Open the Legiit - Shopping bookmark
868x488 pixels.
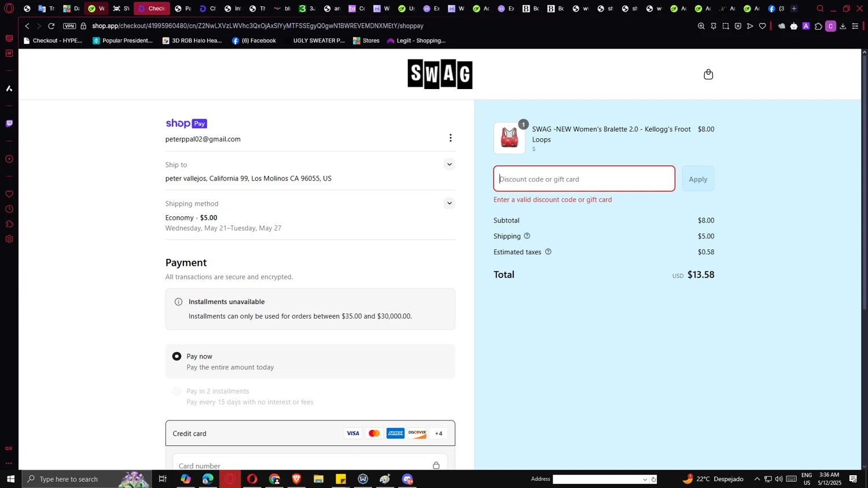click(x=417, y=40)
